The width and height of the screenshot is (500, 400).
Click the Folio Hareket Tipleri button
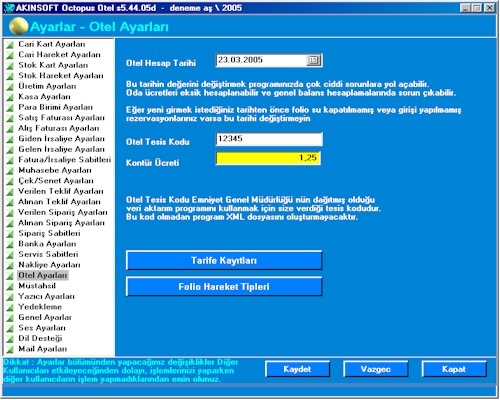224,287
